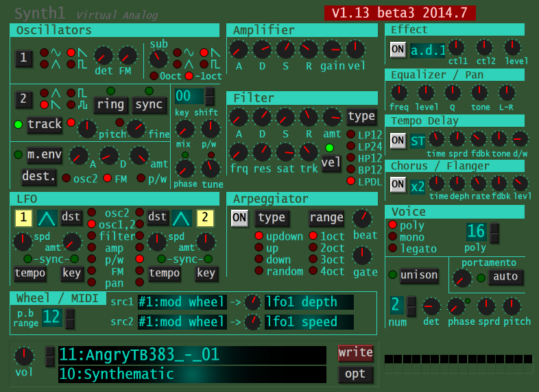This screenshot has width=539, height=392.
Task: Click the yellow LFO 1 selector
Action: (23, 218)
